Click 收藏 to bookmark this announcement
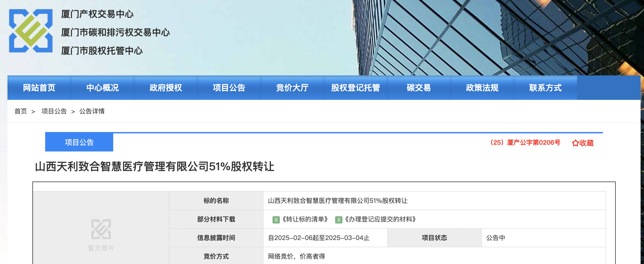Image resolution: width=644 pixels, height=264 pixels. (586, 143)
